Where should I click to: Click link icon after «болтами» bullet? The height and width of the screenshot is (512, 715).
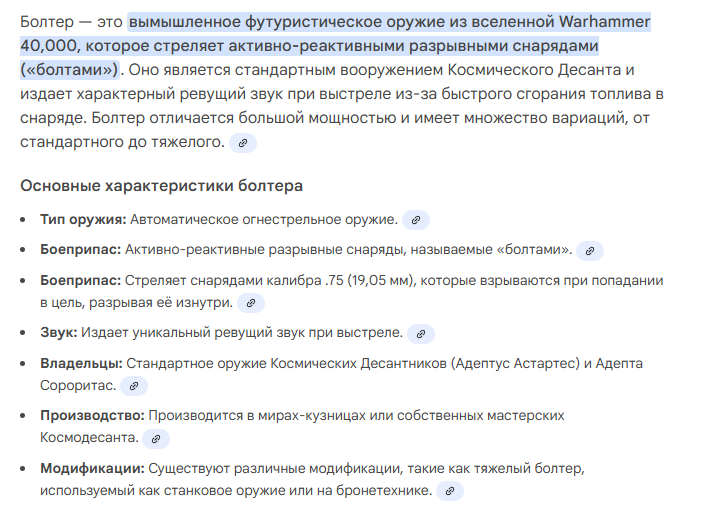(591, 250)
